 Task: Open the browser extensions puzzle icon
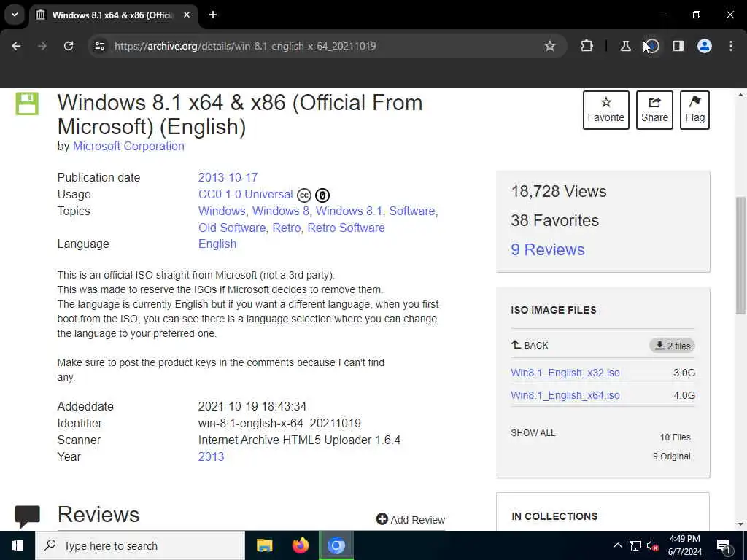[x=587, y=46]
